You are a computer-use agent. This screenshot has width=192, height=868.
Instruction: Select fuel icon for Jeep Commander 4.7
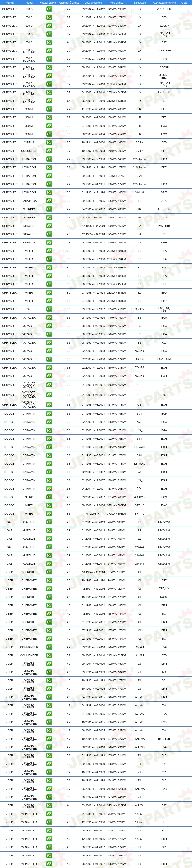pos(49,647)
